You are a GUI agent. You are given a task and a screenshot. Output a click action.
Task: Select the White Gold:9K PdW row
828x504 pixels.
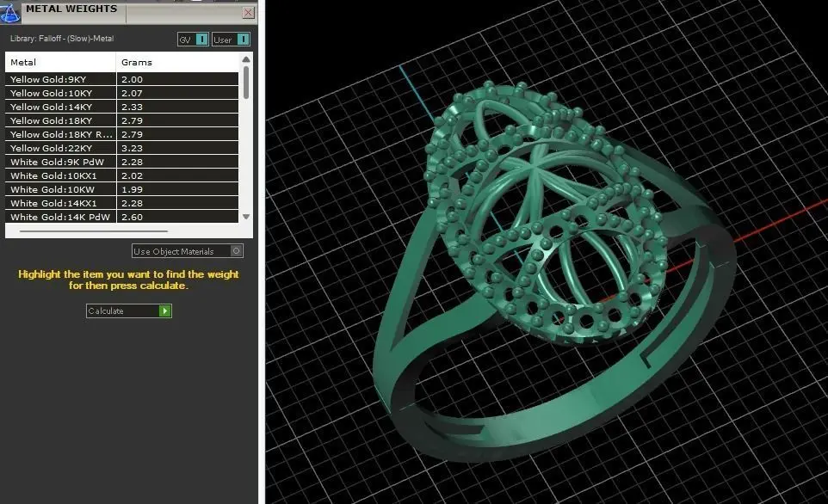[121, 162]
